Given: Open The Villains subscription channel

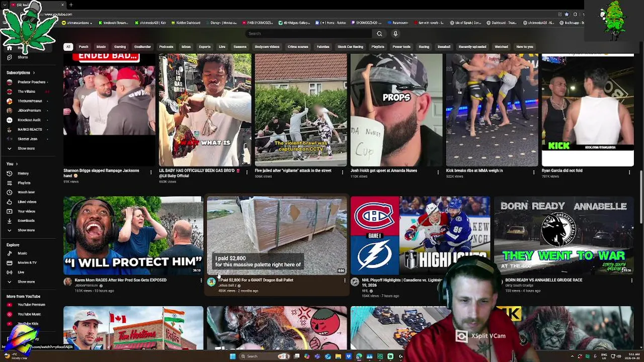Looking at the screenshot, I should [26, 92].
